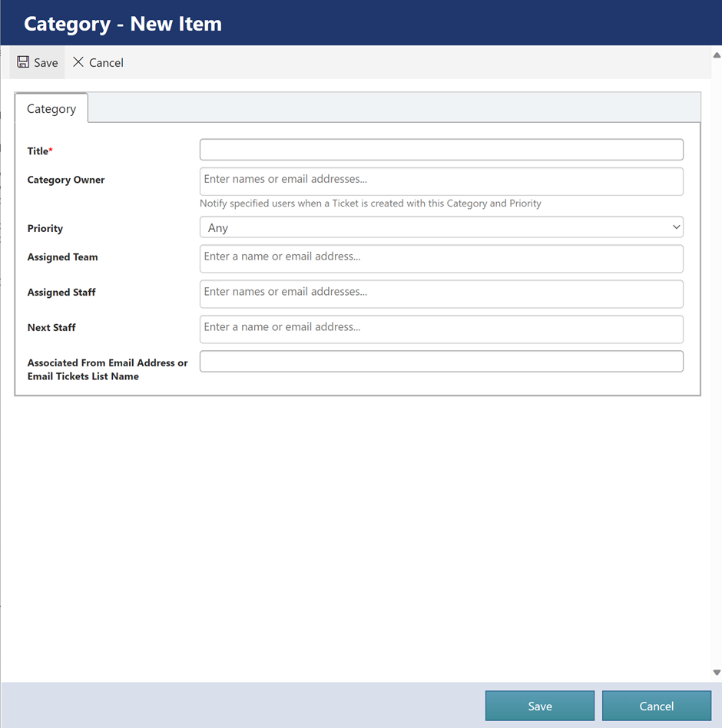The image size is (722, 728).
Task: Focus the Category Owner people picker field
Action: (x=441, y=180)
